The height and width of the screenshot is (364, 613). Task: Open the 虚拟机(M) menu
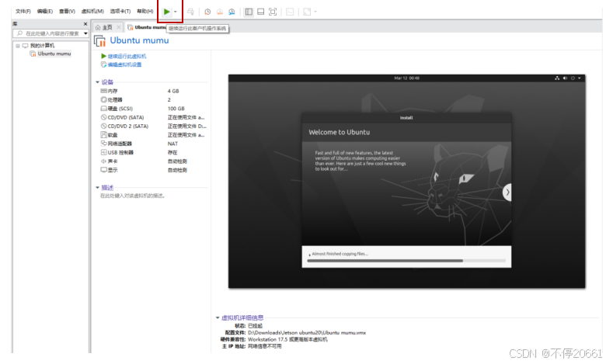(92, 12)
